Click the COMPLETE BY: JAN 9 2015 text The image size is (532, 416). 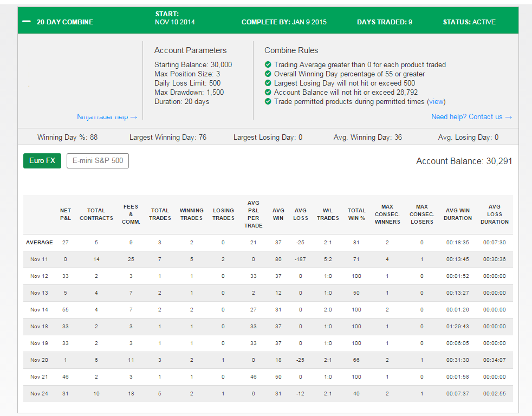pyautogui.click(x=284, y=22)
